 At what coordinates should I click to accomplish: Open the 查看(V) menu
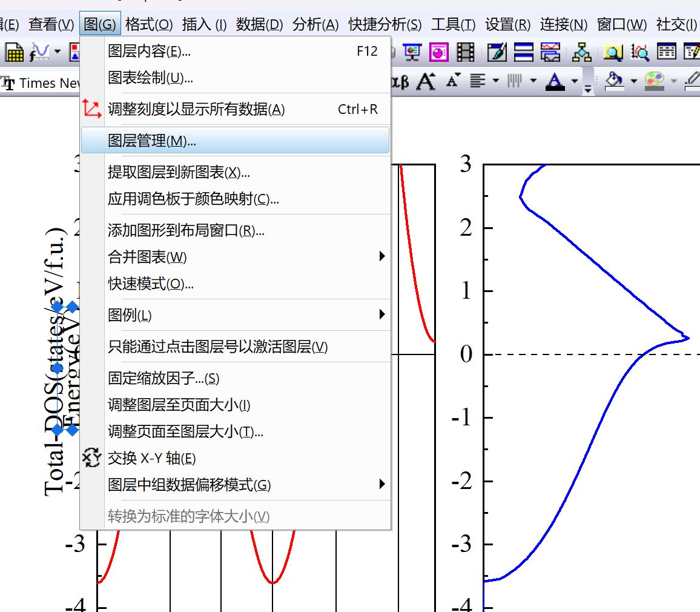pyautogui.click(x=51, y=24)
